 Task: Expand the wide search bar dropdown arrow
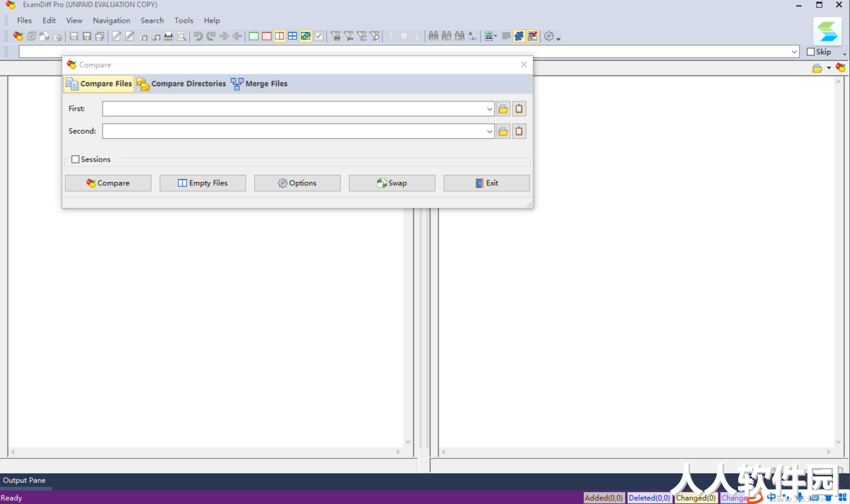pos(795,52)
